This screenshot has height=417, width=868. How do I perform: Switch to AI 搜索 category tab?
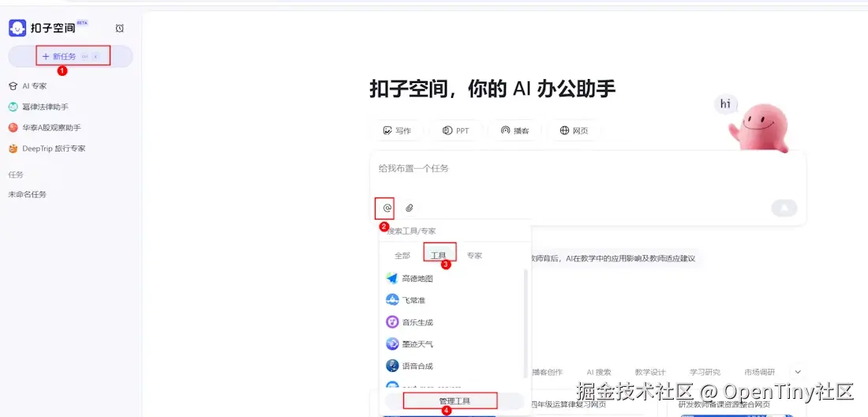pos(599,372)
